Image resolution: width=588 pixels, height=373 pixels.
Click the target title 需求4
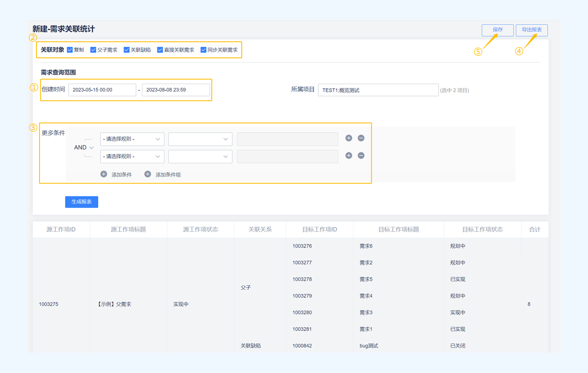[x=366, y=296]
